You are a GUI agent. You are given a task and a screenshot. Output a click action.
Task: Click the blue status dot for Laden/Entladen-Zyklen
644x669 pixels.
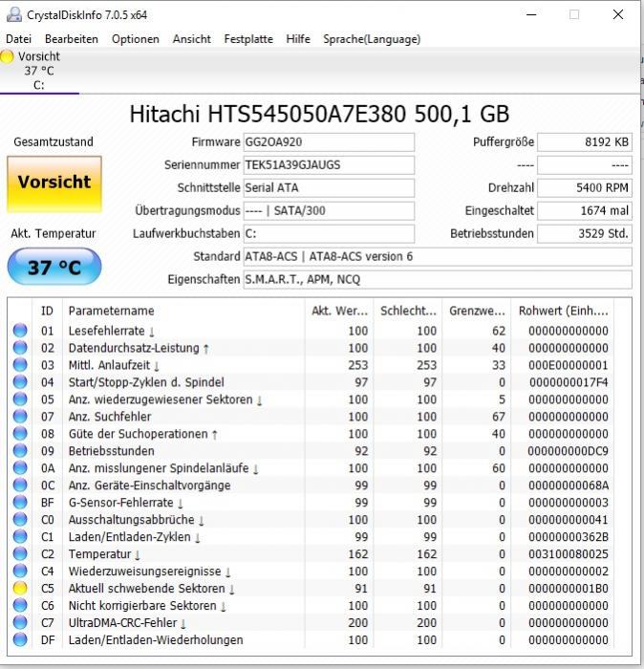tap(20, 537)
